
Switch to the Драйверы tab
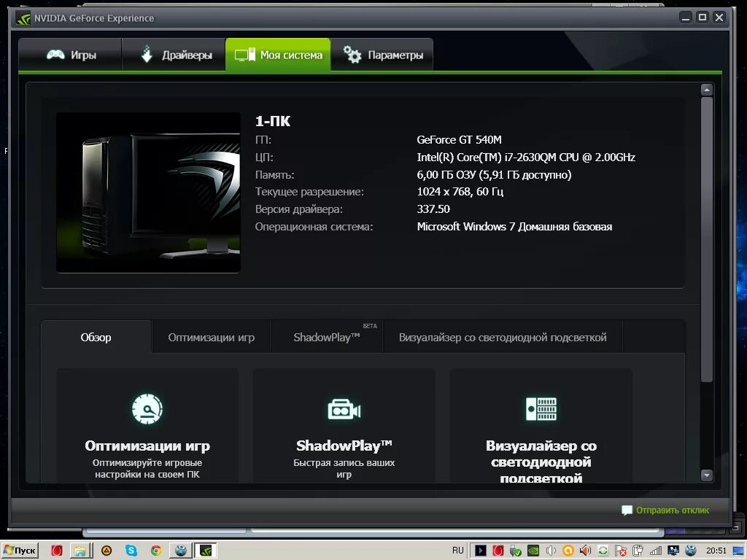(x=174, y=55)
